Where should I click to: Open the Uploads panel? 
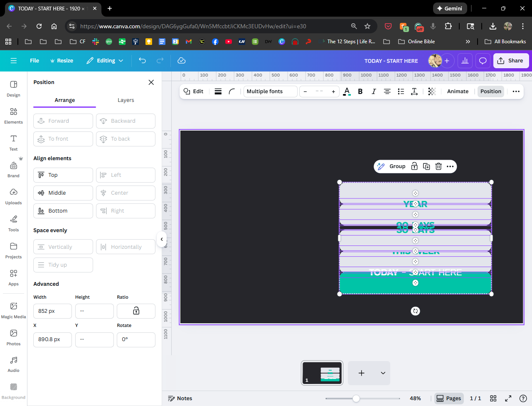tap(13, 196)
